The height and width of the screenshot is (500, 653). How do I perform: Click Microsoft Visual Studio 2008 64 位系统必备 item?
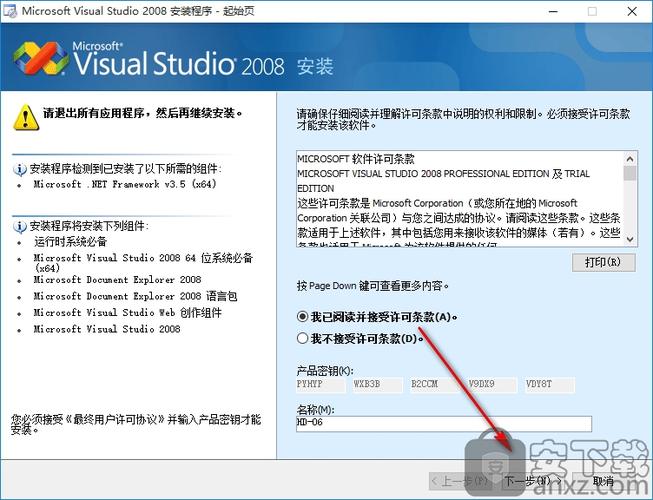(x=143, y=263)
